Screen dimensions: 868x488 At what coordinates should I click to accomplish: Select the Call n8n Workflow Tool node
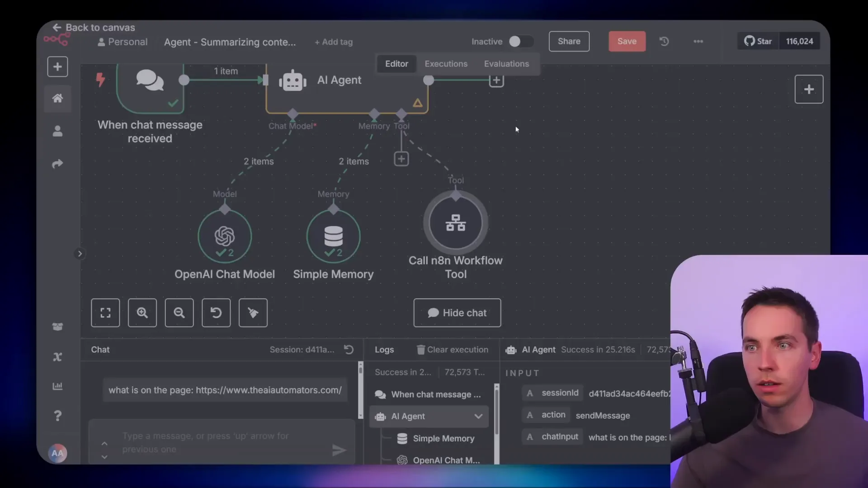pyautogui.click(x=456, y=223)
